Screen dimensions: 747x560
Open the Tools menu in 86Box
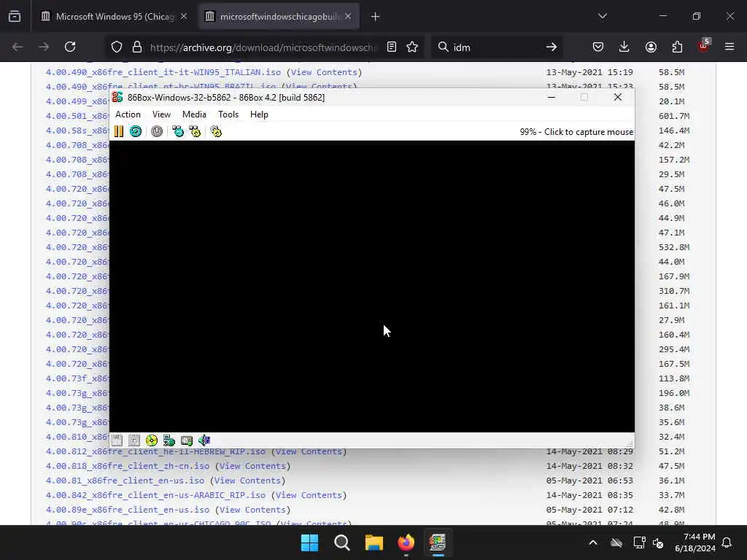[x=228, y=114]
